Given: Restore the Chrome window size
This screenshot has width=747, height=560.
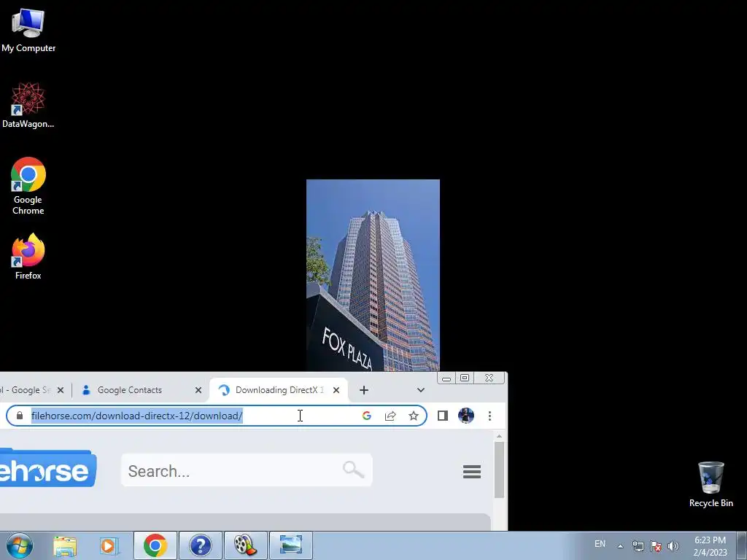Looking at the screenshot, I should [x=465, y=378].
